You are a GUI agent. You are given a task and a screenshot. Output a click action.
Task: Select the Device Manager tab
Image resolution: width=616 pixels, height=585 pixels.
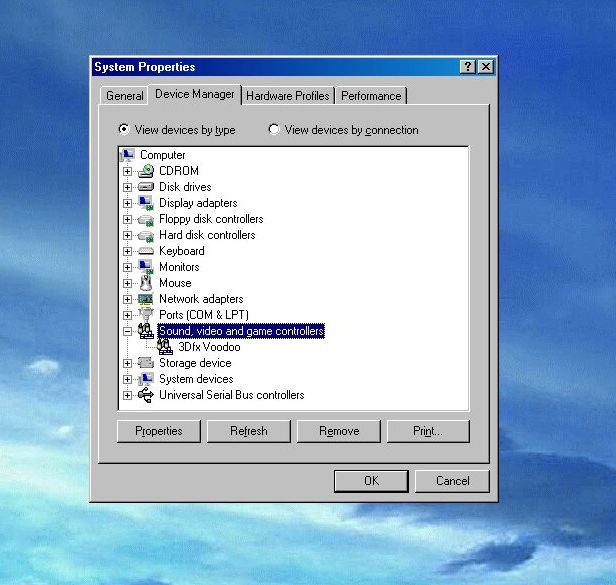tap(195, 94)
